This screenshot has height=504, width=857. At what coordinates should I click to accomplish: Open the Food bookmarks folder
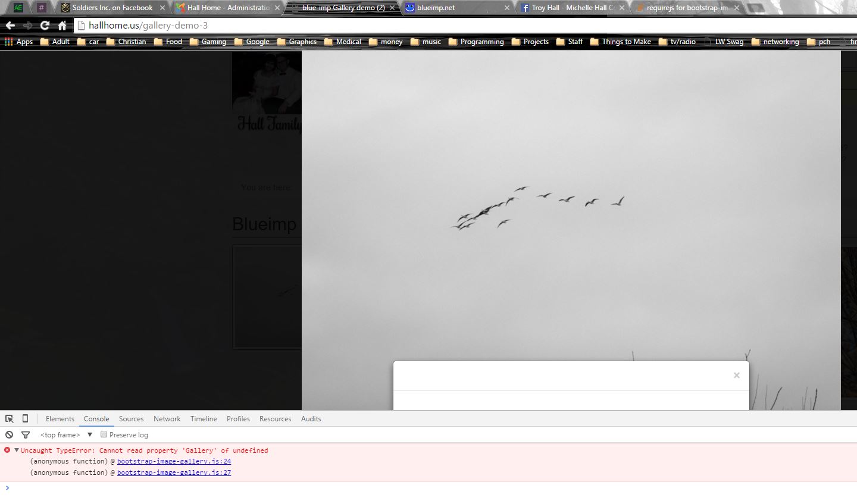coord(168,42)
